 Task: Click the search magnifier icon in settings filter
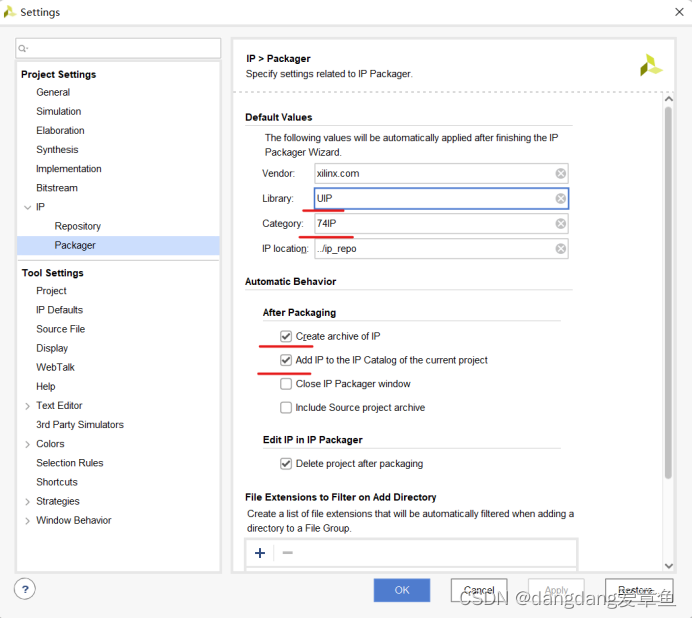pyautogui.click(x=23, y=49)
